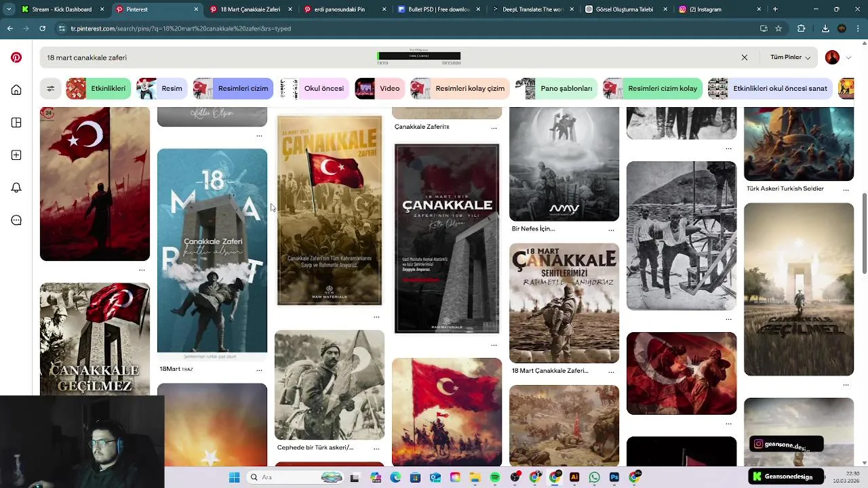The image size is (868, 488).
Task: Switch to Stream - Kick Dashboard tab
Action: pyautogui.click(x=62, y=9)
